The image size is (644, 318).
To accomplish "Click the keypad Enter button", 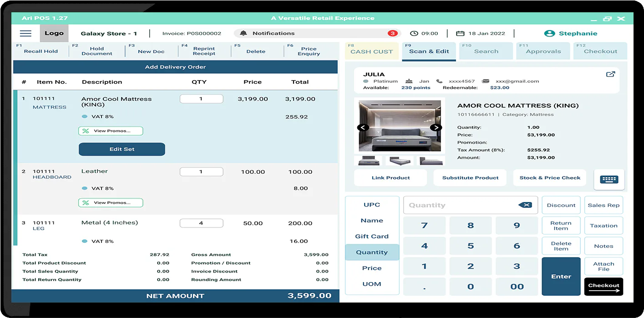I will [x=561, y=277].
